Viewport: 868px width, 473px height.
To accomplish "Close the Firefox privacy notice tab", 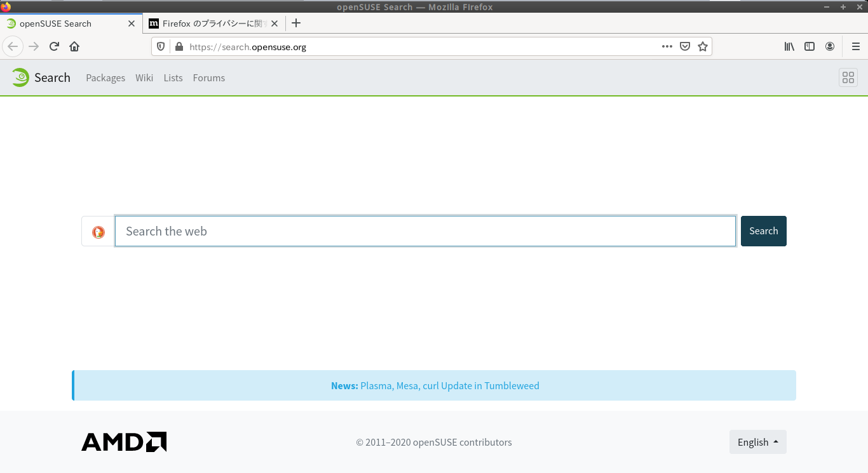I will [x=275, y=23].
